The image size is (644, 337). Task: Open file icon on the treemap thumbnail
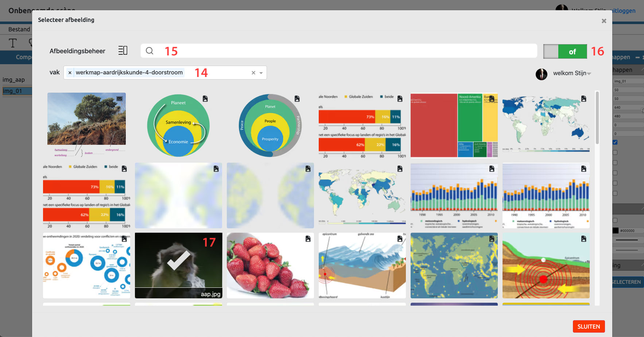tap(492, 98)
